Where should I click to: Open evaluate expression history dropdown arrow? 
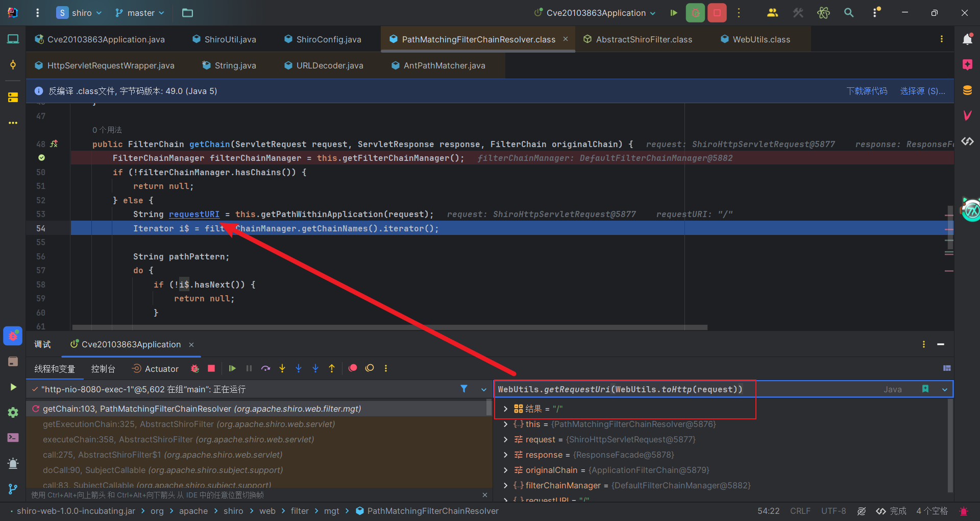click(945, 389)
